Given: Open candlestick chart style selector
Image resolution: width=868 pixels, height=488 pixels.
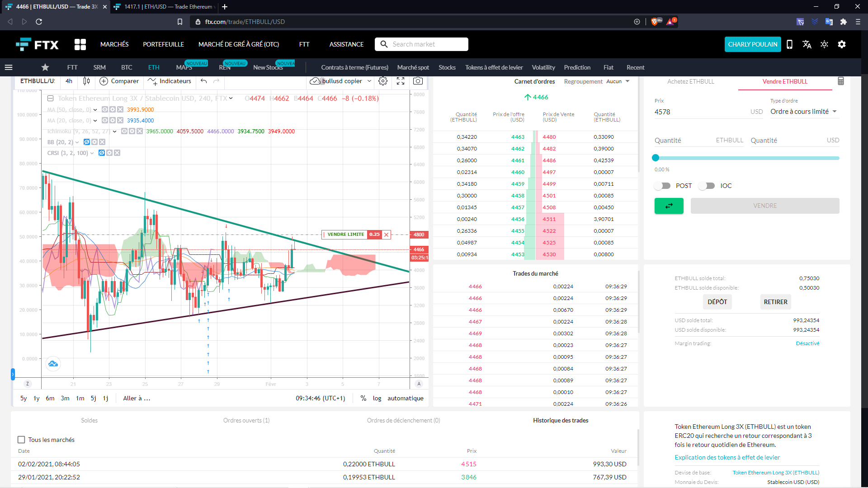Looking at the screenshot, I should coord(86,81).
